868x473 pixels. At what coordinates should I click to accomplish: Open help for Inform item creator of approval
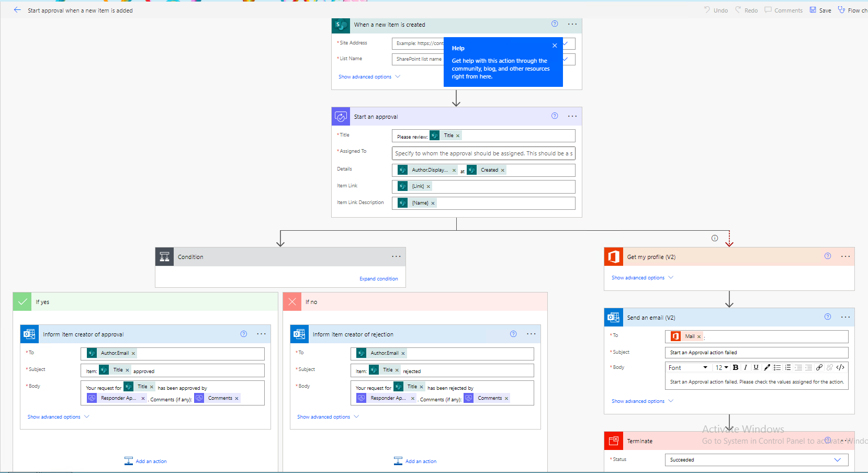244,334
